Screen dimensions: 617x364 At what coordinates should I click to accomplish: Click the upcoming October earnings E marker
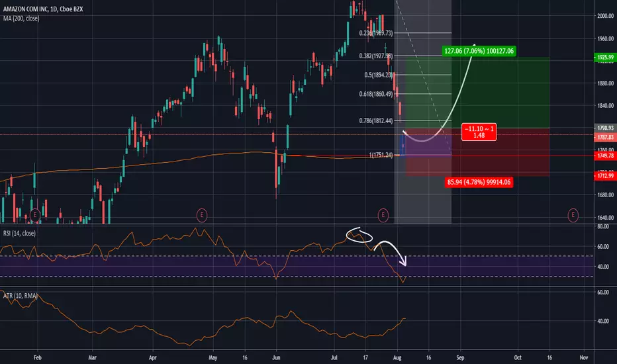pyautogui.click(x=573, y=215)
